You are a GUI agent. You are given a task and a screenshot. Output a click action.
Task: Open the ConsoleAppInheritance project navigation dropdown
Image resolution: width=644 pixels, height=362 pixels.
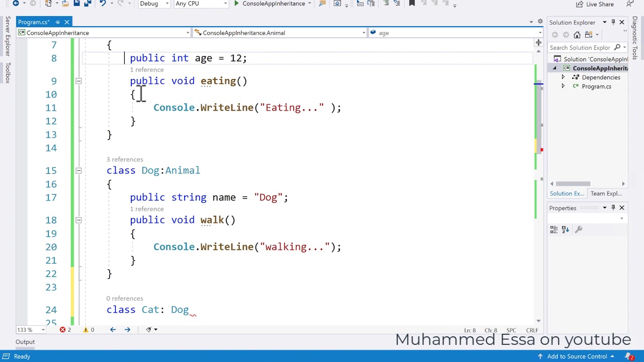[x=104, y=33]
